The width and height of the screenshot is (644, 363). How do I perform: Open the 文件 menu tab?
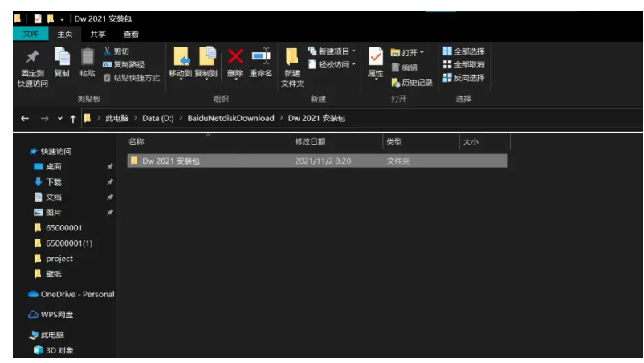point(31,34)
